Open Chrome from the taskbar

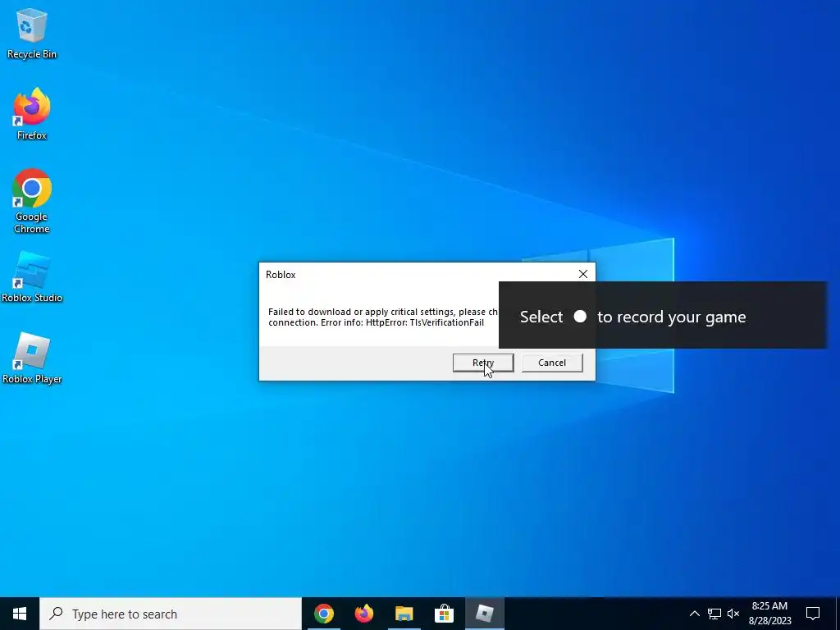(323, 614)
